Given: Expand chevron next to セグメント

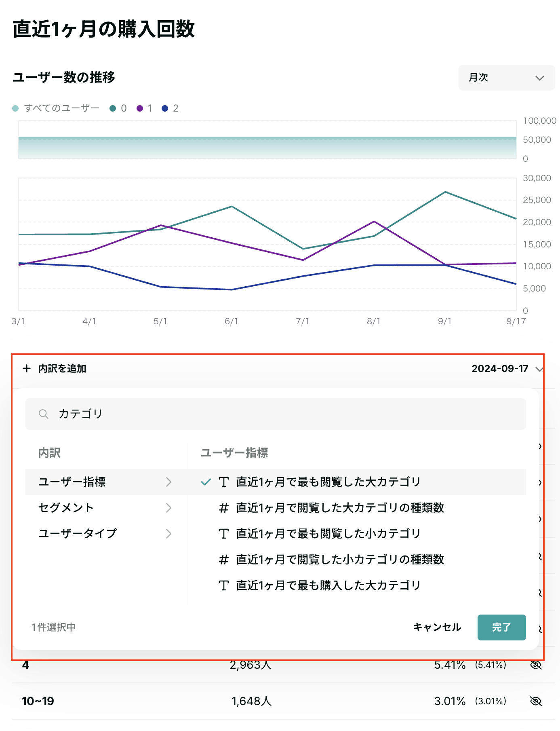Looking at the screenshot, I should click(x=169, y=508).
